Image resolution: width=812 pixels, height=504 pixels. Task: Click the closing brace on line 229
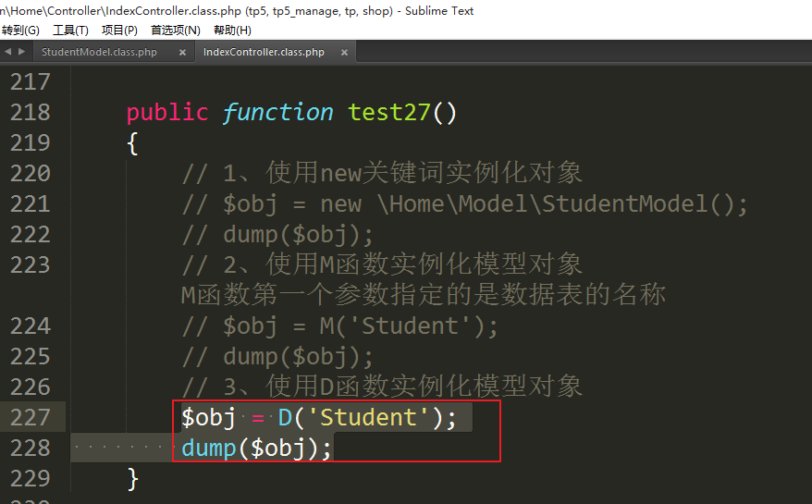click(x=132, y=479)
